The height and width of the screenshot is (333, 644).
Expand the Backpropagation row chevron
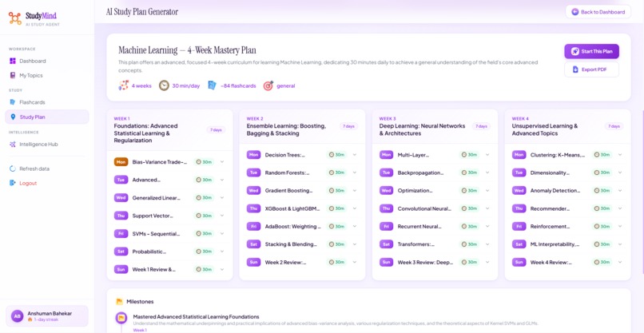[x=487, y=172]
